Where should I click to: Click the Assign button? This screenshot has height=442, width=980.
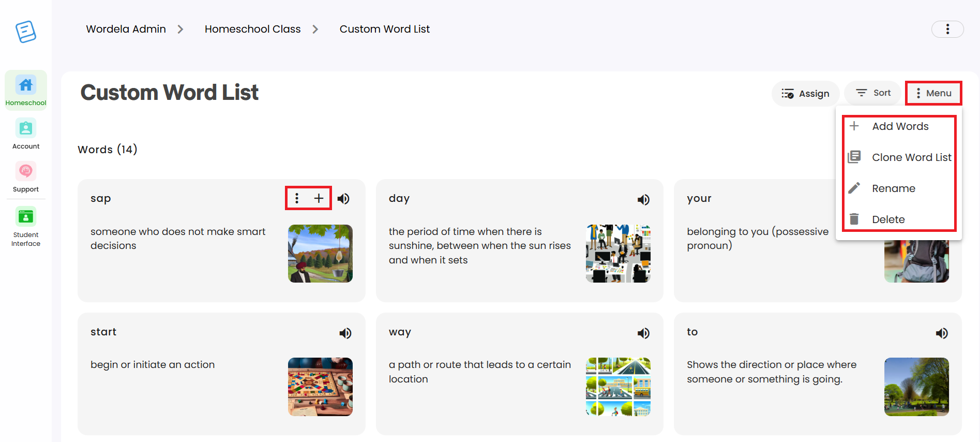(805, 94)
